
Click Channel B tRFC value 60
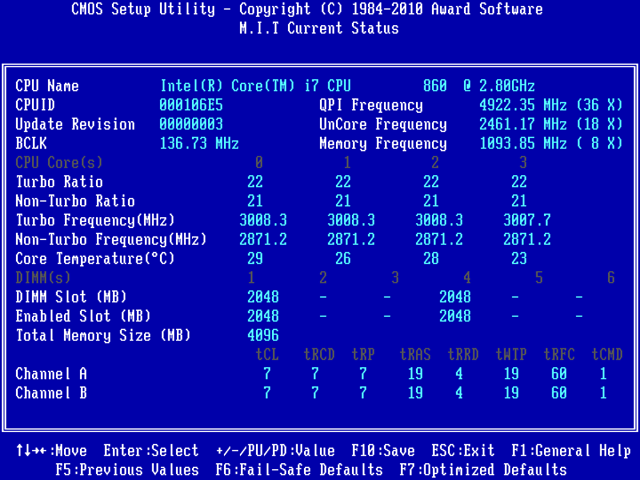[559, 393]
